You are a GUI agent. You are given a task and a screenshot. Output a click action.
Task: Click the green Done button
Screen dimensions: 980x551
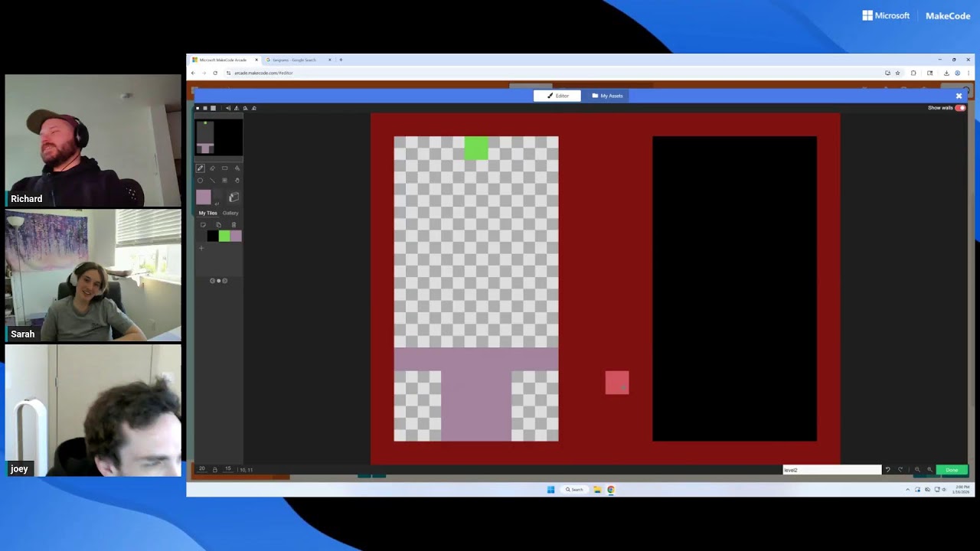952,470
